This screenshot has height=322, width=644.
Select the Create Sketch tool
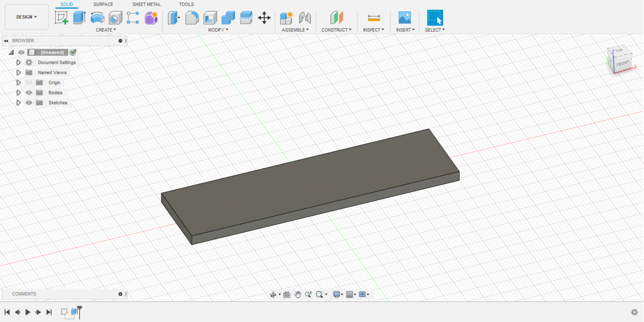tap(61, 18)
